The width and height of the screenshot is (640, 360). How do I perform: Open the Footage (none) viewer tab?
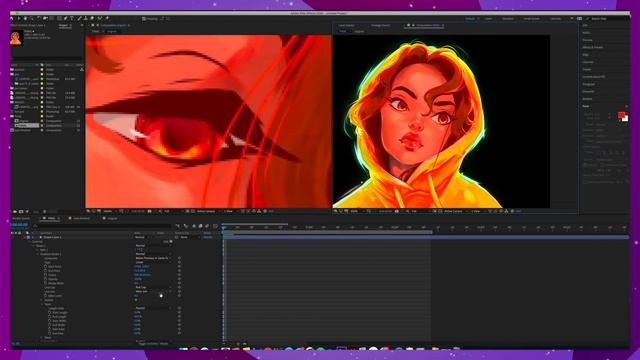[x=380, y=25]
